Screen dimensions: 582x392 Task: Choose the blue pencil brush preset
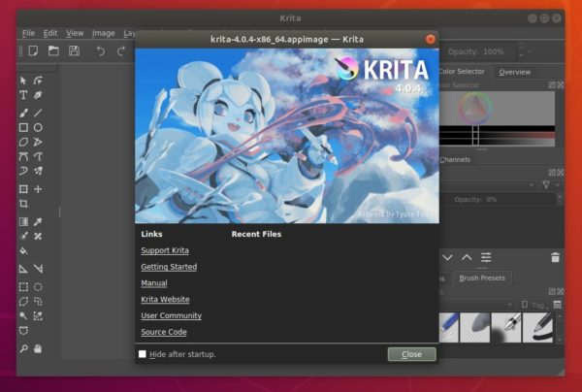click(449, 327)
